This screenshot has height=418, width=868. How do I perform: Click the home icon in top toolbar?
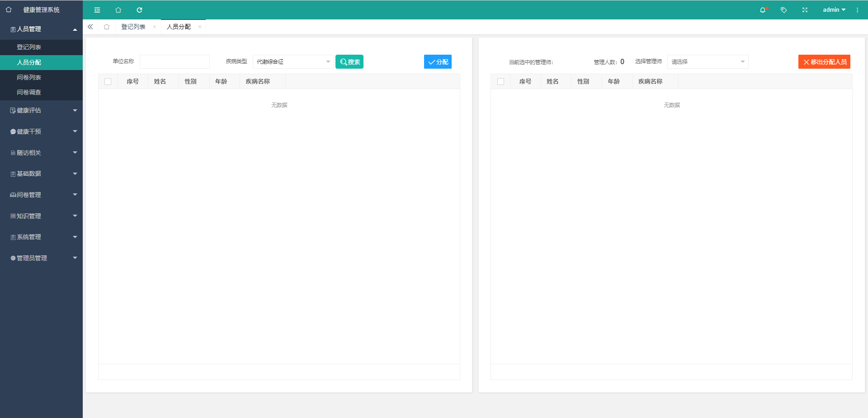118,10
